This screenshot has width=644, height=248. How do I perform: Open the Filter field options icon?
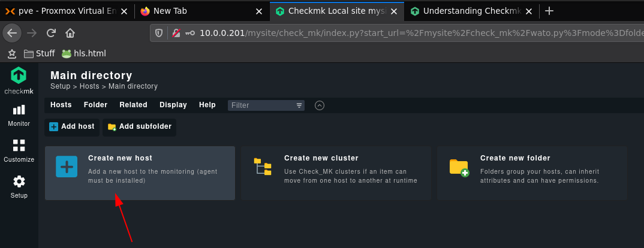299,105
